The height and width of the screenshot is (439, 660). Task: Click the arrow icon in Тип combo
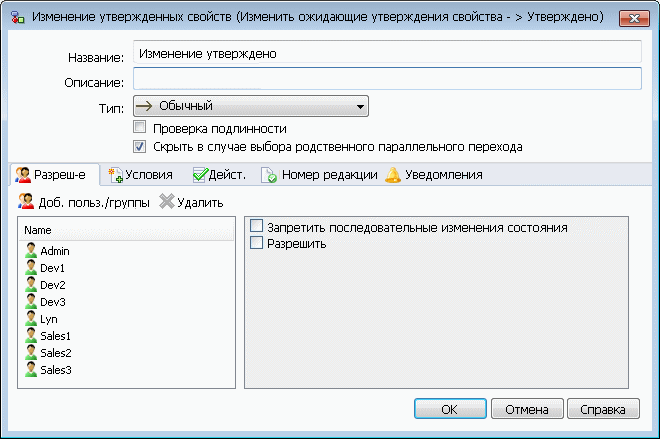coord(144,106)
